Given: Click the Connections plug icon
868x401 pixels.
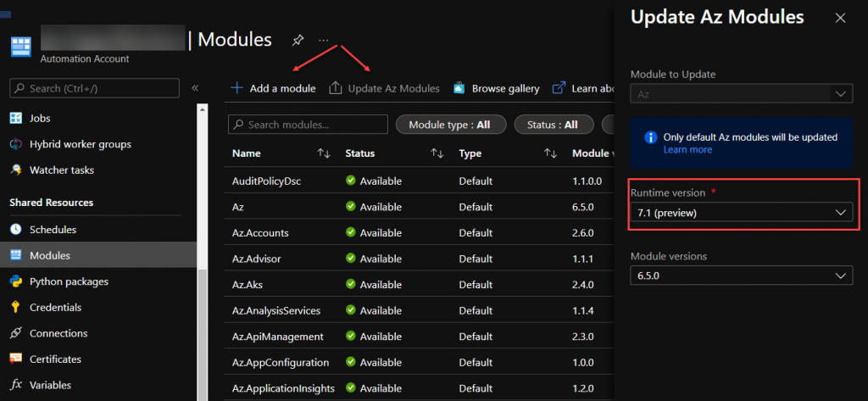Looking at the screenshot, I should (x=16, y=333).
